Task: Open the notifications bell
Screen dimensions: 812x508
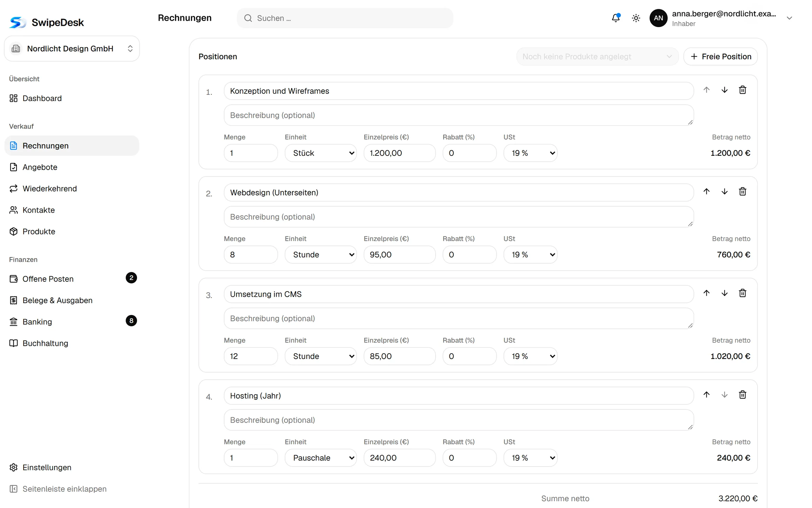Action: click(616, 18)
